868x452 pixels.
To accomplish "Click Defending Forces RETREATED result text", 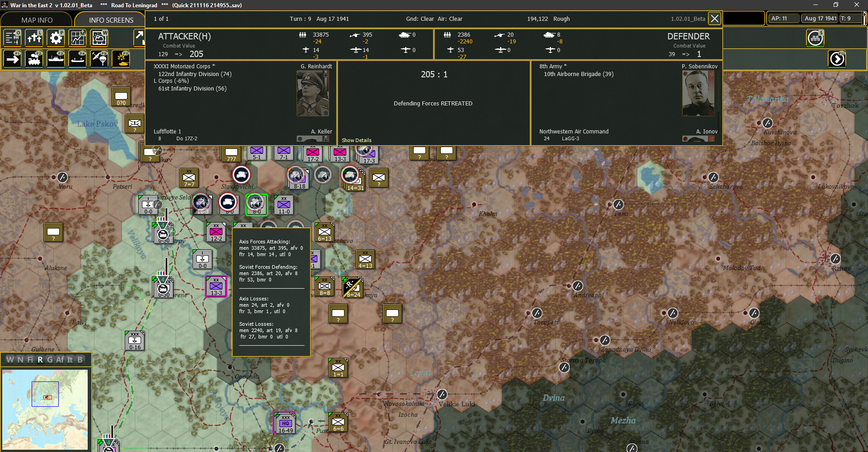I will pos(433,104).
